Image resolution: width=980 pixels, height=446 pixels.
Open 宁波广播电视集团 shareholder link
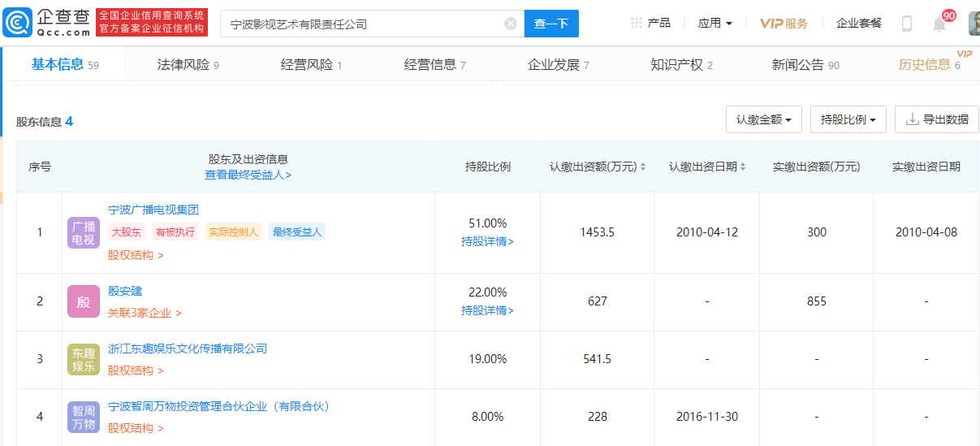[x=153, y=210]
